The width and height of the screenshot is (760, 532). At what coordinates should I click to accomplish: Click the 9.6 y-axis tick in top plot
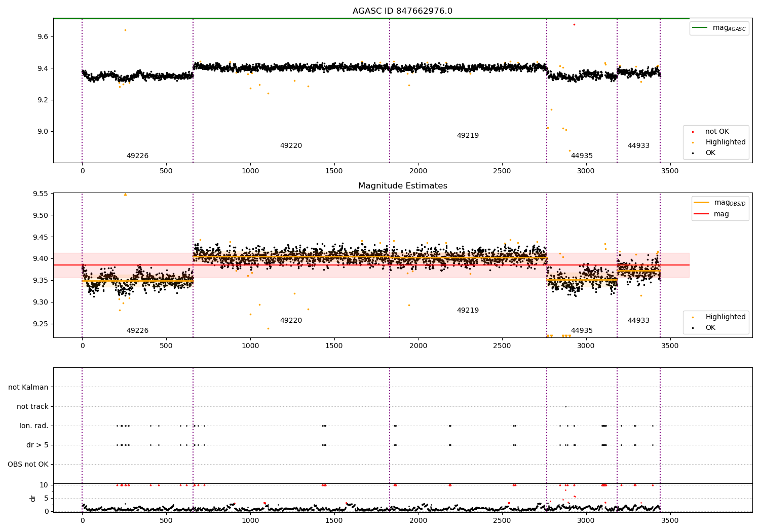tap(43, 37)
